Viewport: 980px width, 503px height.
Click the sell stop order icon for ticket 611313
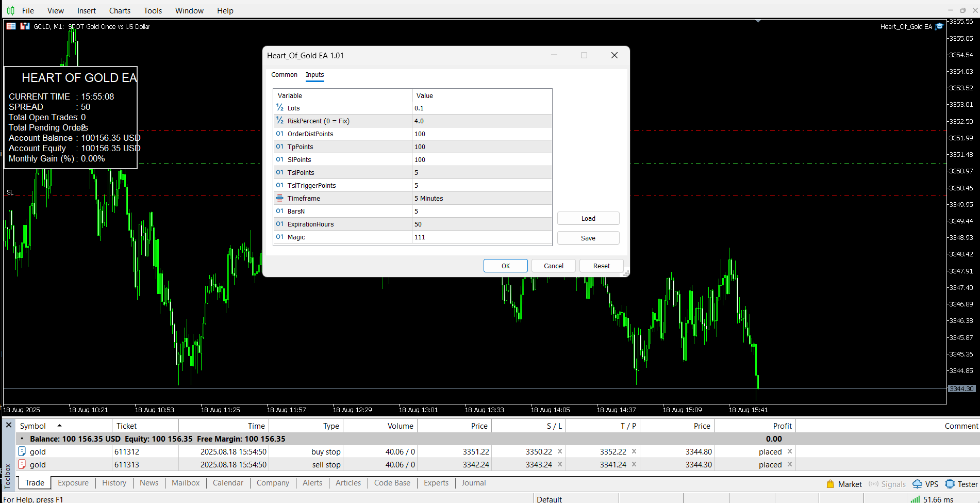[x=22, y=464]
